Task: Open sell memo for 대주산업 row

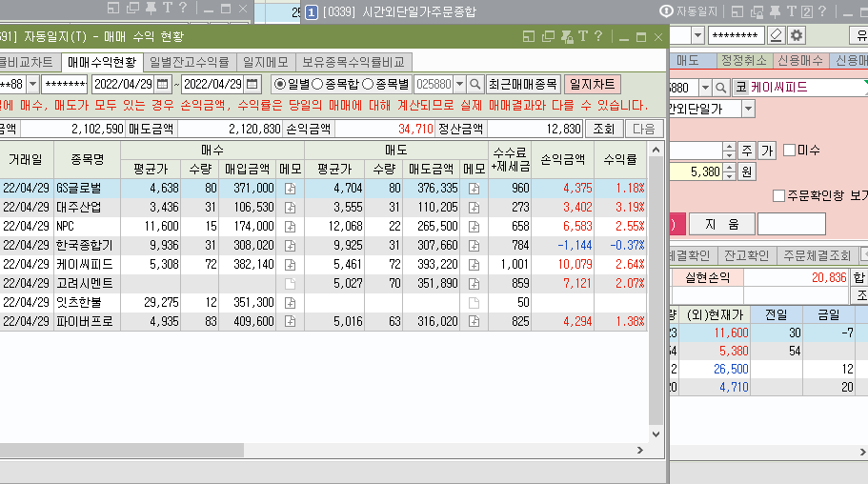Action: (x=474, y=208)
